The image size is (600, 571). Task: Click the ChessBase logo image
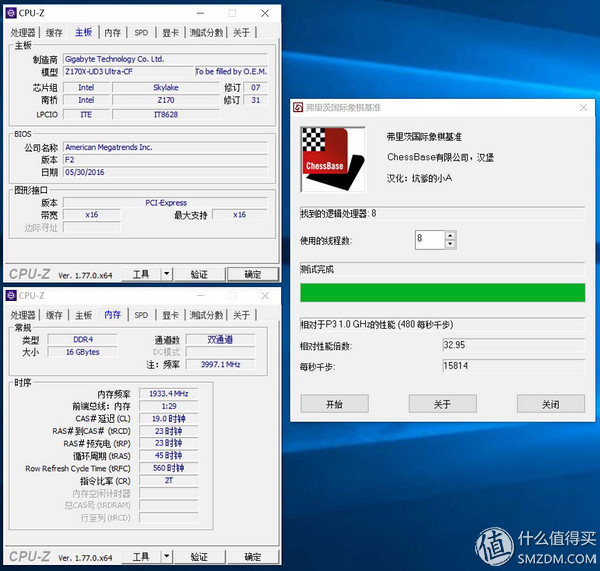click(x=333, y=160)
